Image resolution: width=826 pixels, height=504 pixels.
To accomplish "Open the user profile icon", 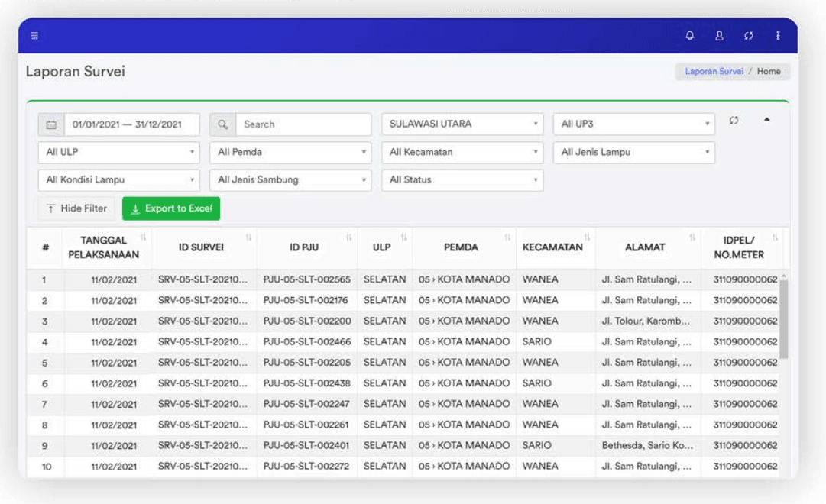I will (719, 35).
